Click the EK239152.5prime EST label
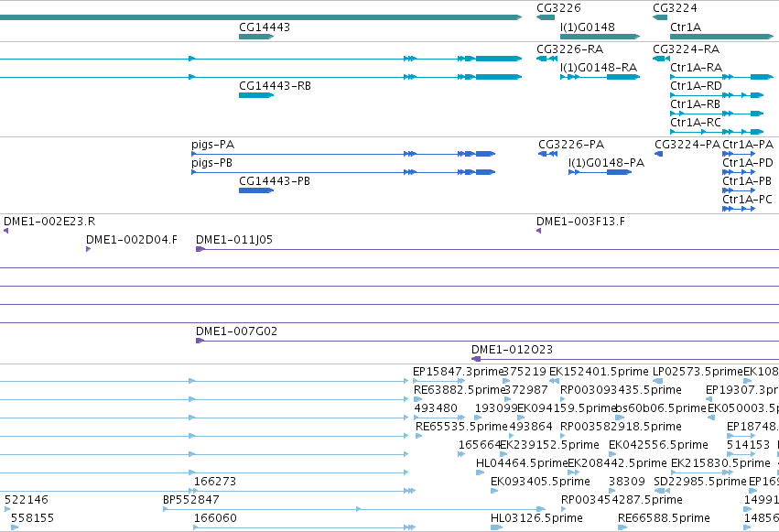 (549, 445)
